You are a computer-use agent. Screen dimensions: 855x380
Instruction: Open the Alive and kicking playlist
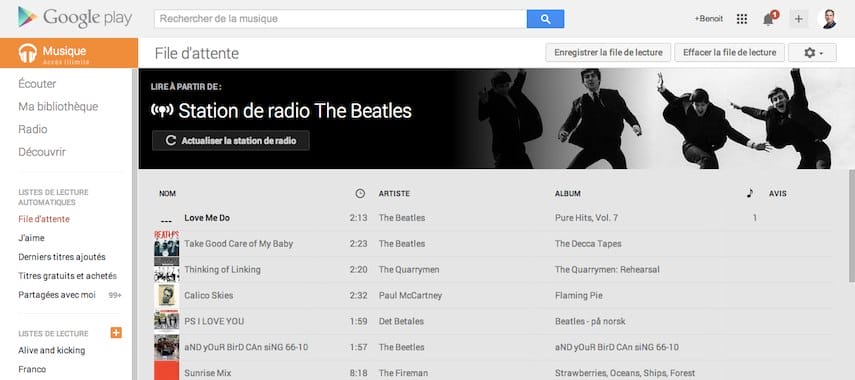(51, 351)
